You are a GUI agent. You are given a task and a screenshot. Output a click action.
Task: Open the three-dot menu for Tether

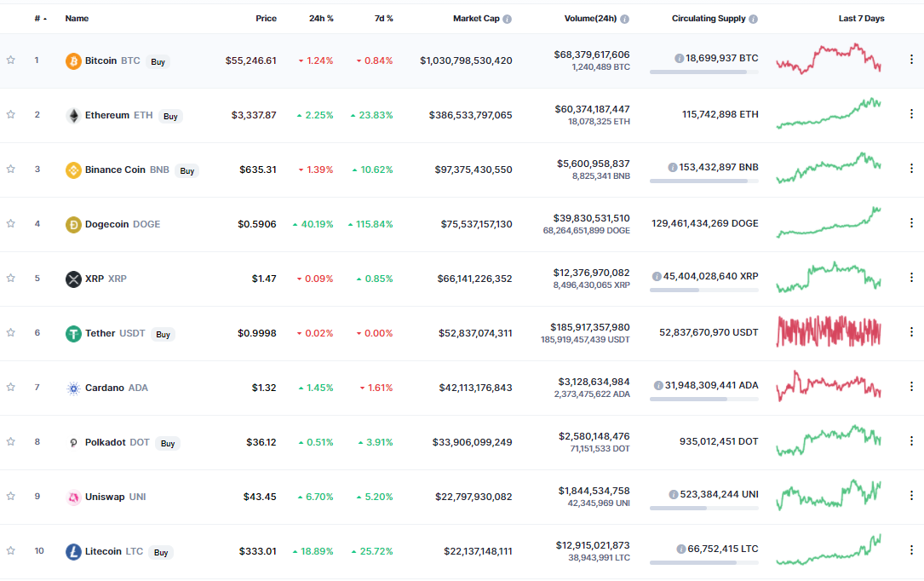[x=911, y=331]
